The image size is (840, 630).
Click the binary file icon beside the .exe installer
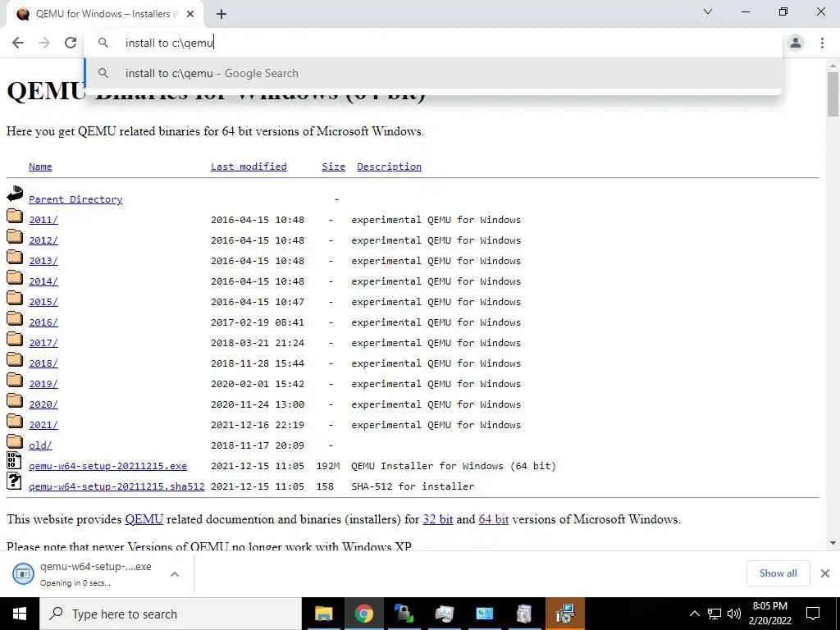(14, 461)
